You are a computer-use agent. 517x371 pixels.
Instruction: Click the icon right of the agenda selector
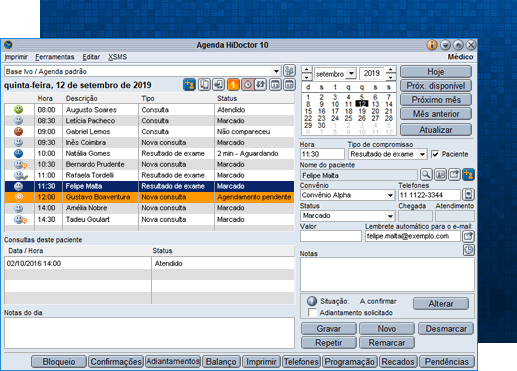tap(289, 71)
